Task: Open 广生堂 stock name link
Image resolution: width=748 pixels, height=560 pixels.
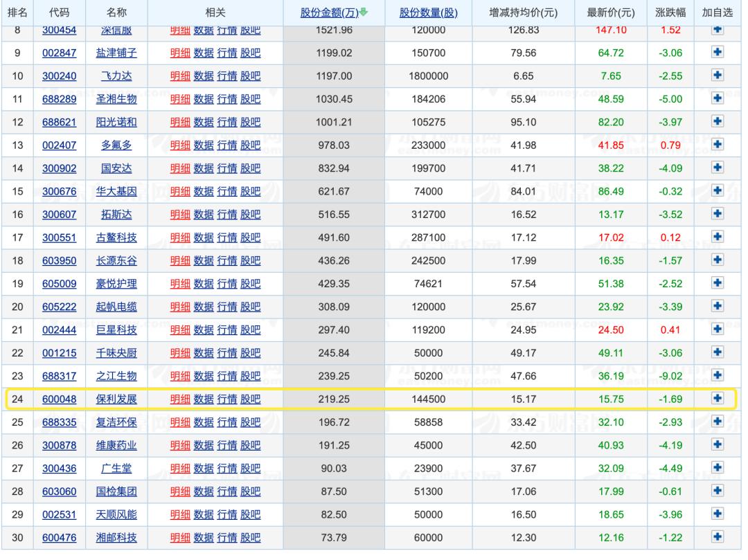Action: coord(116,469)
